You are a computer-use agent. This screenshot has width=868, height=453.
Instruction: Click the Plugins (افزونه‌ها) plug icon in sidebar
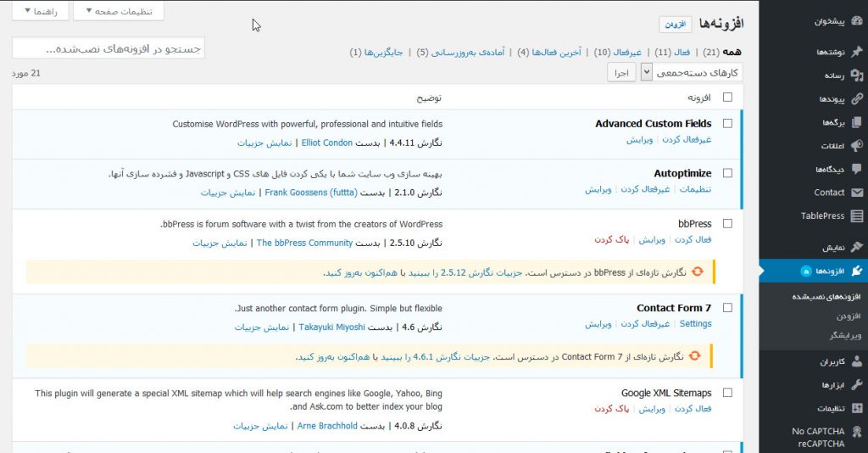(x=856, y=271)
